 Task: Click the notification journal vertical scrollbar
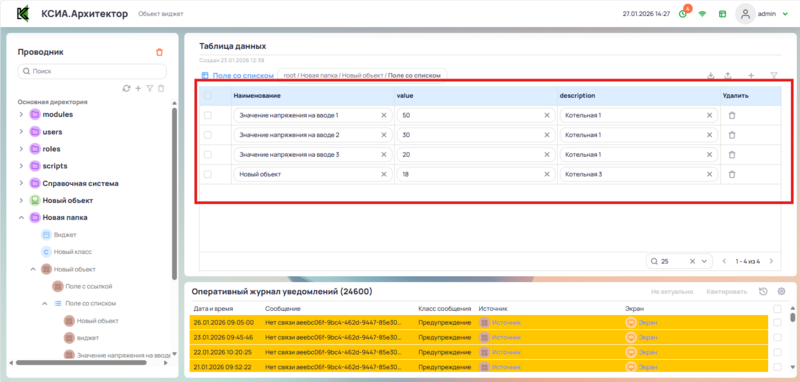[792, 317]
